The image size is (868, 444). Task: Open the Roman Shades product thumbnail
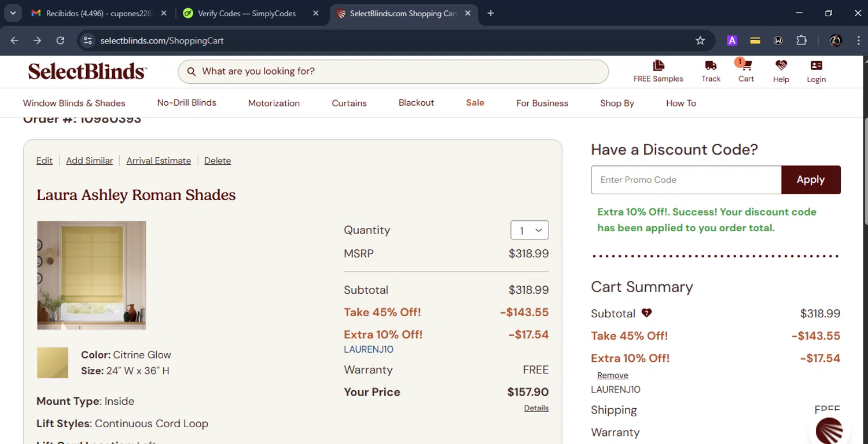[91, 275]
